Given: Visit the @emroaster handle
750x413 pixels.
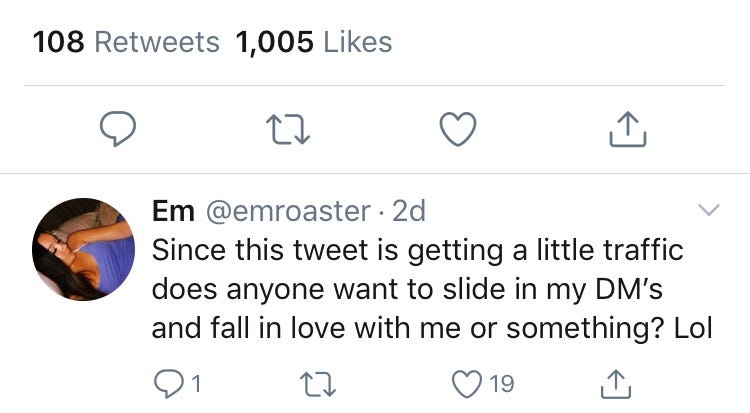Looking at the screenshot, I should coord(290,211).
